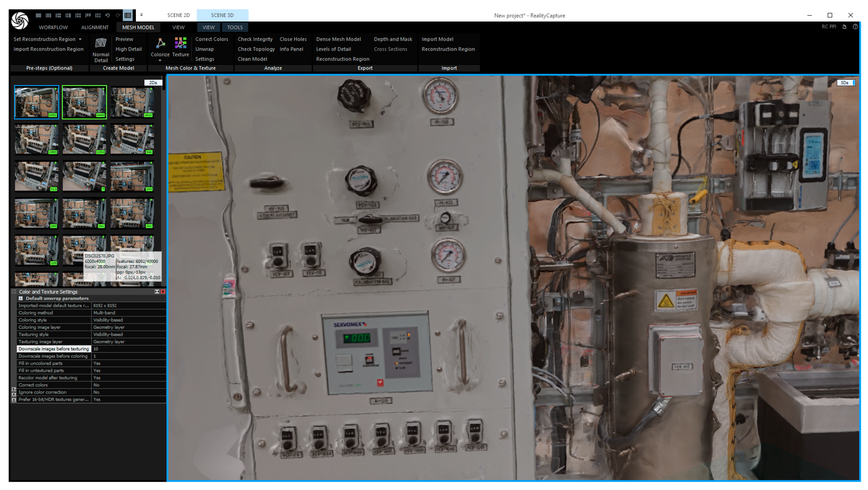
Task: Select the single-pane layout icon
Action: pyautogui.click(x=38, y=15)
